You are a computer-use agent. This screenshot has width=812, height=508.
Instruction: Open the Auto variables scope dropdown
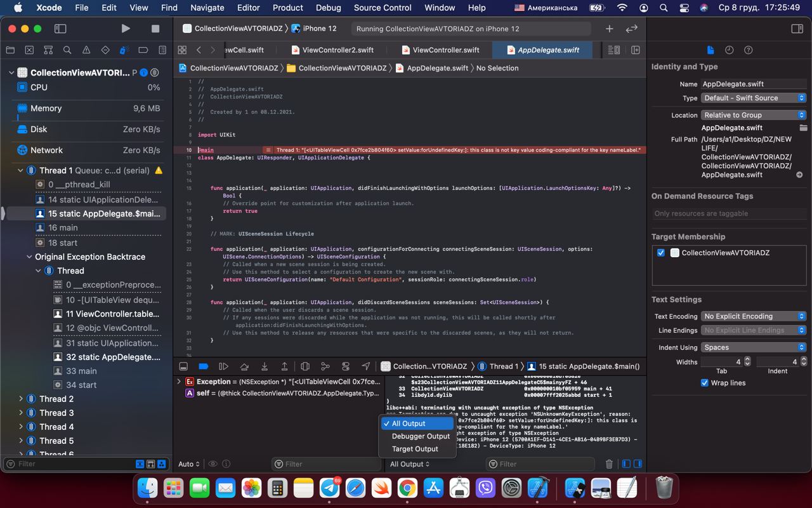[x=189, y=464]
